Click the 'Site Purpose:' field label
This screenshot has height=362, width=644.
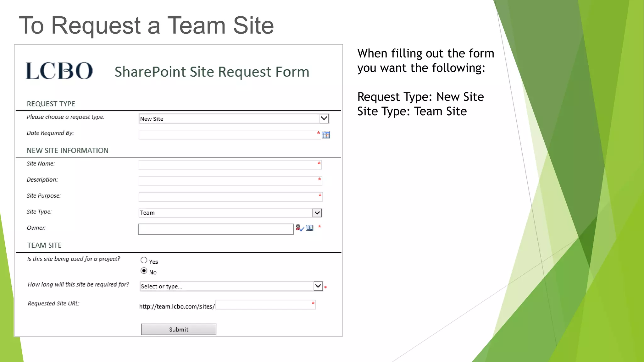point(44,196)
